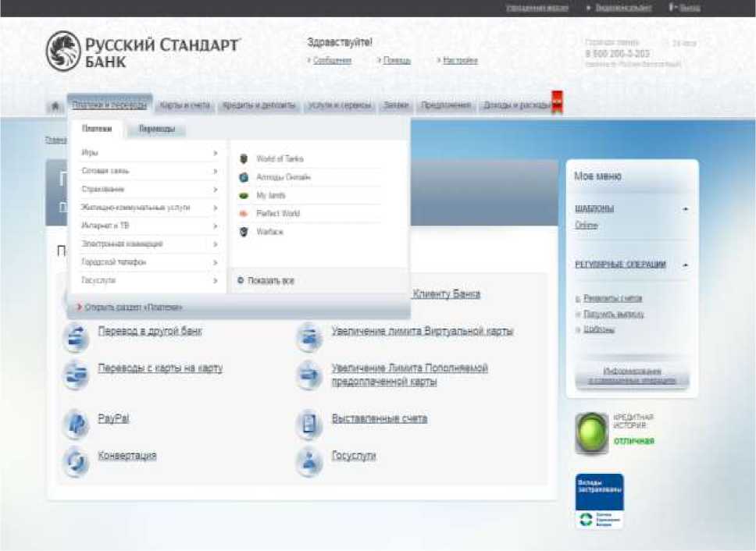The image size is (756, 551).
Task: Click the Помощь link in header
Action: coord(397,61)
